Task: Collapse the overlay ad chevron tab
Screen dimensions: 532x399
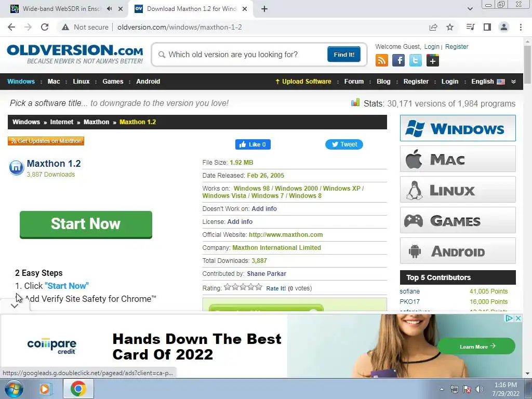Action: tap(14, 306)
